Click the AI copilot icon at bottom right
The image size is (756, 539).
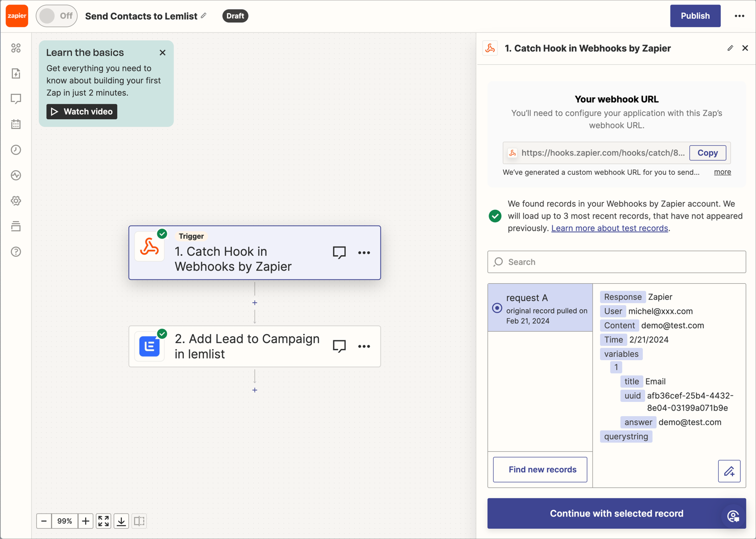coord(734,516)
